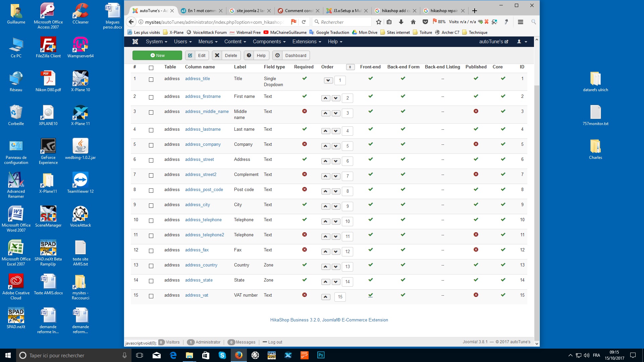Image resolution: width=644 pixels, height=362 pixels.
Task: Click the Firefox home icon
Action: 413,22
